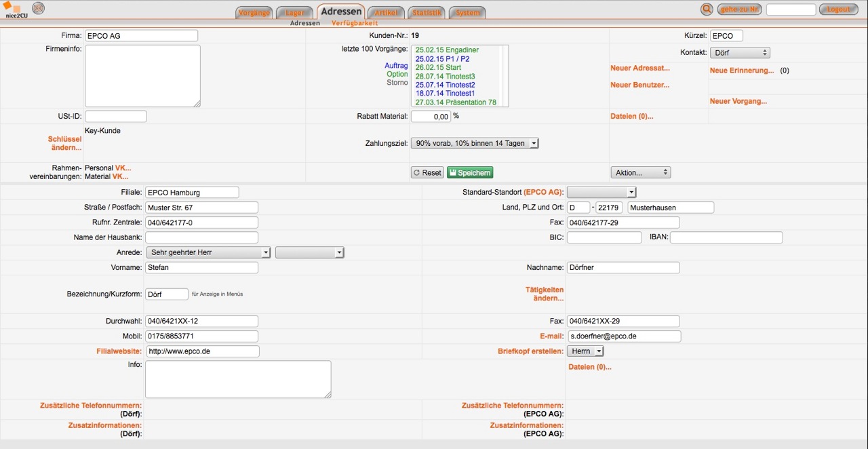Click Zusatzinformationen (EPCO AG) link
The image size is (868, 449).
pos(527,425)
